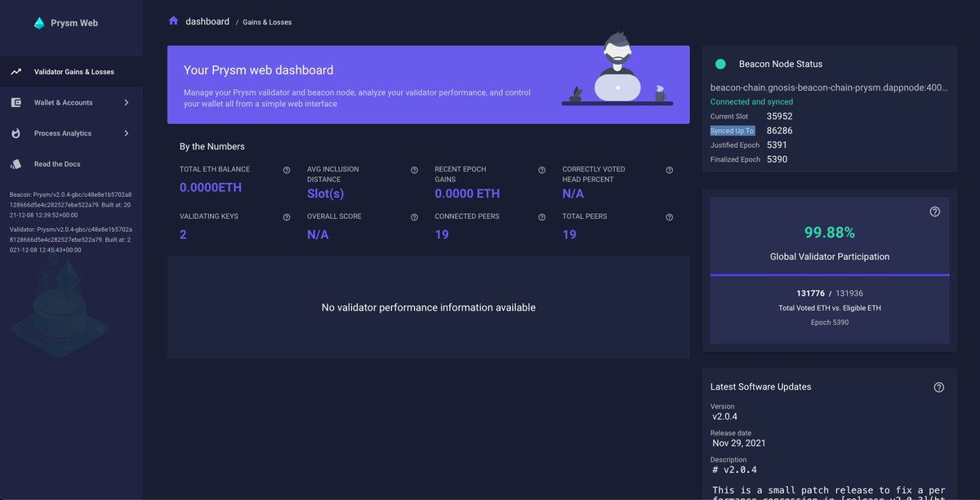Click the Version v2.0.4 text

coord(725,417)
